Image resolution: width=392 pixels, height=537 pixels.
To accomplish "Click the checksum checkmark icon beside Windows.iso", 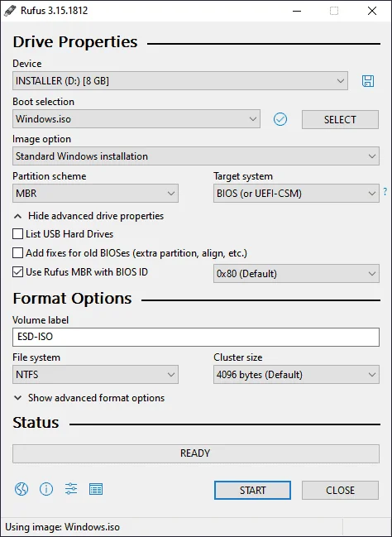I will pyautogui.click(x=280, y=119).
